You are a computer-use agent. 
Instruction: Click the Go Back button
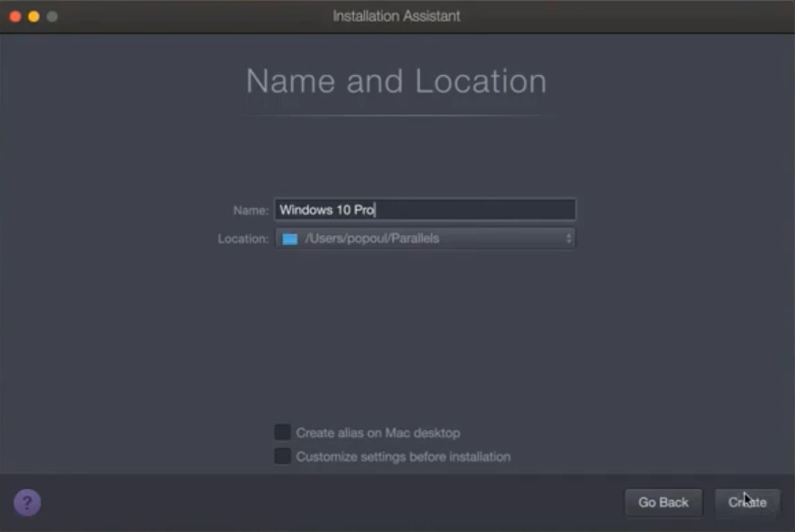(x=663, y=502)
